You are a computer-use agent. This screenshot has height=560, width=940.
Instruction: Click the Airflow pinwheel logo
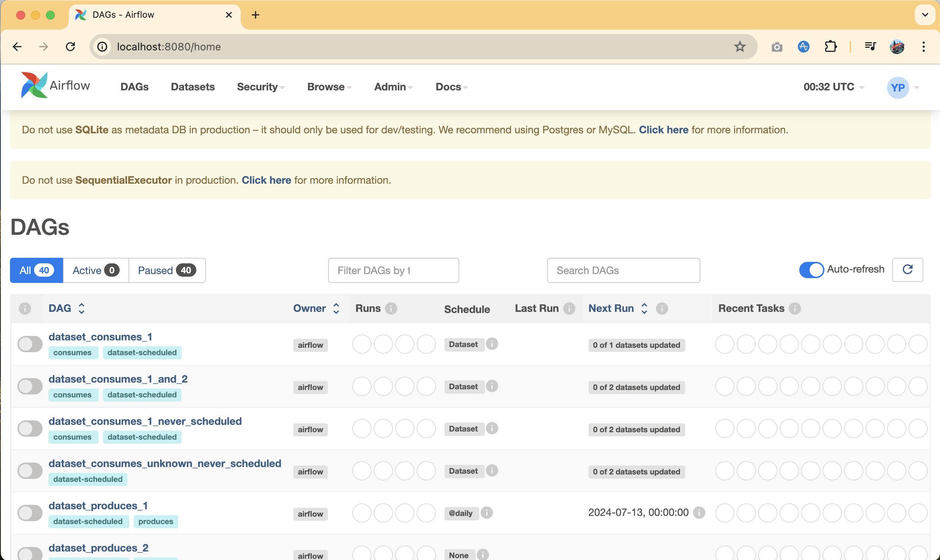34,86
